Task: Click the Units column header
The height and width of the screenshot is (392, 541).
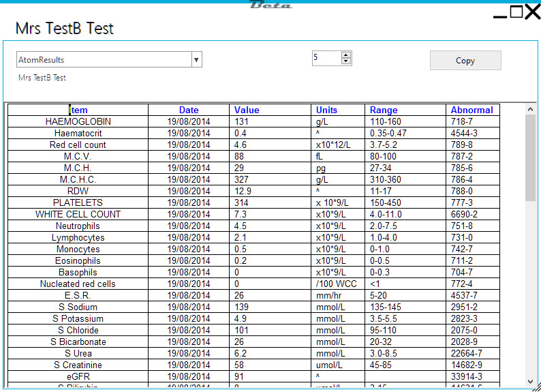Action: (x=338, y=110)
